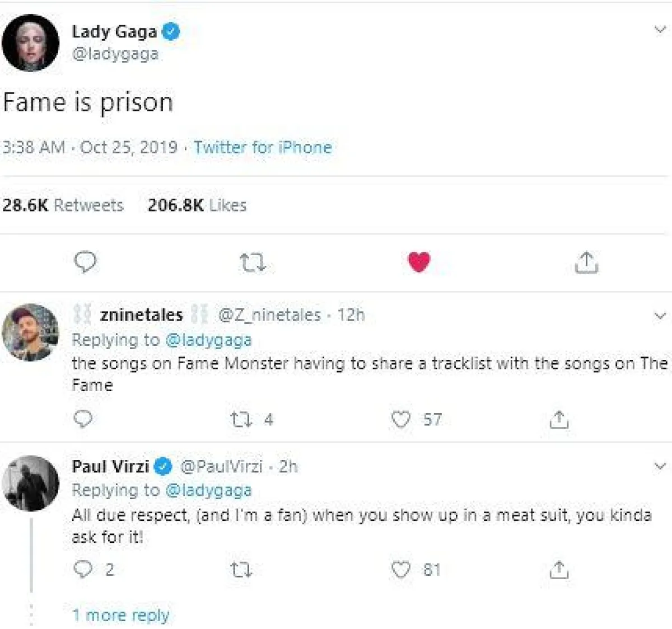
Task: Reply to Paul Virzi's comment
Action: 83,569
